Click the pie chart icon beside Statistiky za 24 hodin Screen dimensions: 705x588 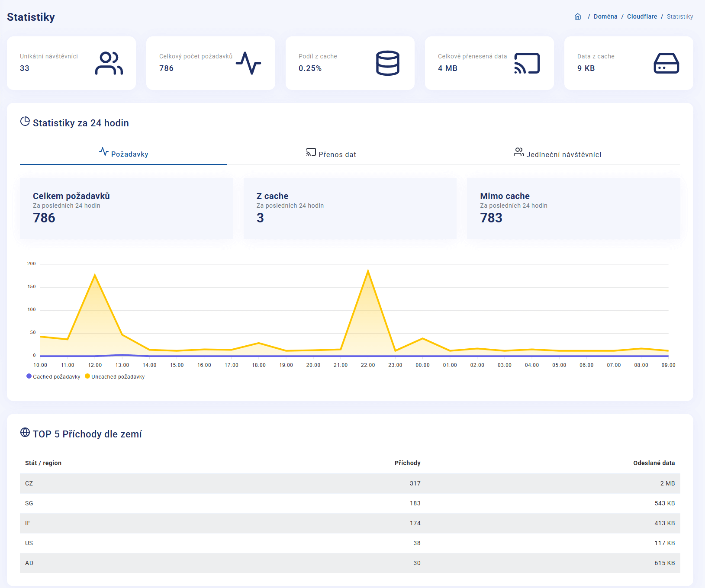[25, 122]
